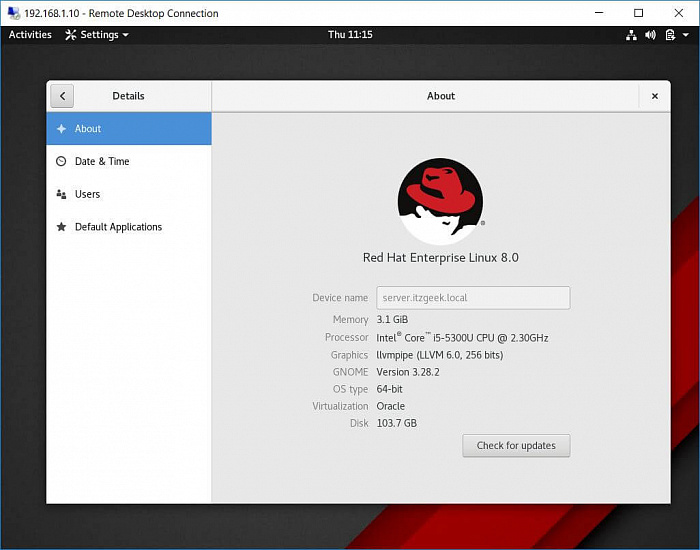The image size is (700, 550).
Task: Expand the system menu arrow in top bar
Action: pos(685,35)
